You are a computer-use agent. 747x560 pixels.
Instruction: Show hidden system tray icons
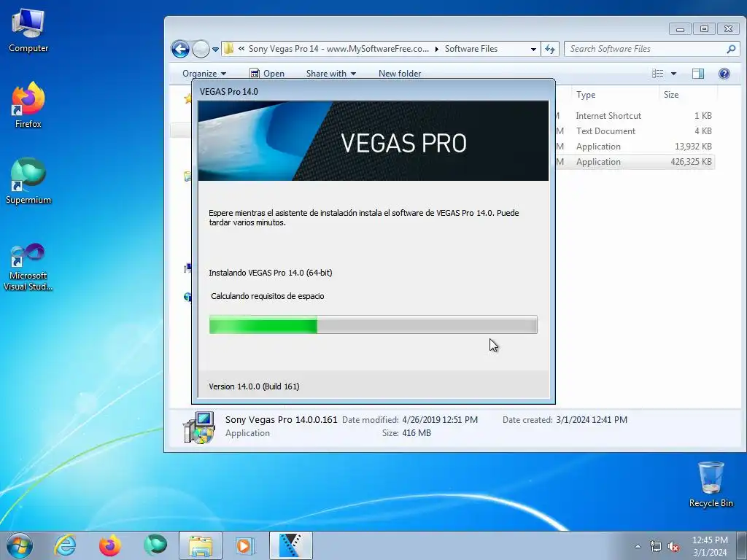pos(638,546)
